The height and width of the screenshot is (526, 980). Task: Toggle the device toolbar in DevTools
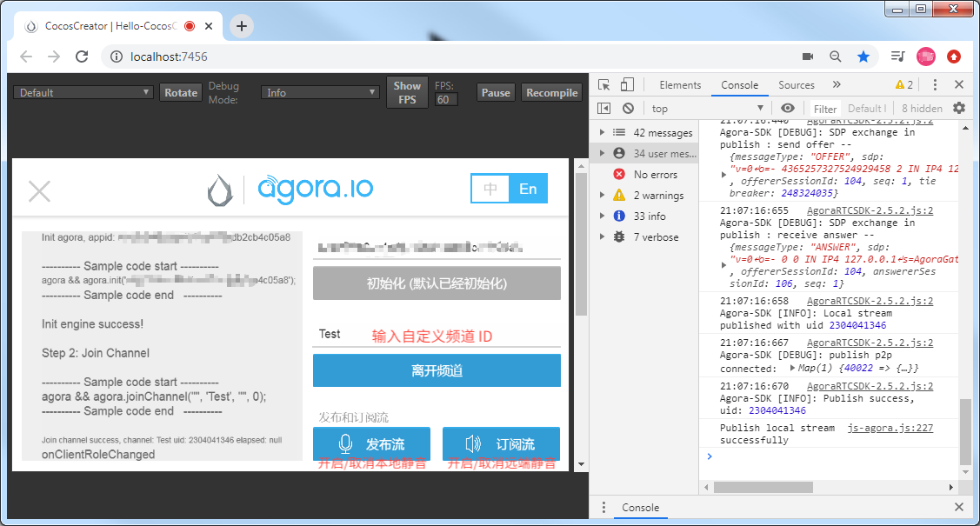click(628, 85)
